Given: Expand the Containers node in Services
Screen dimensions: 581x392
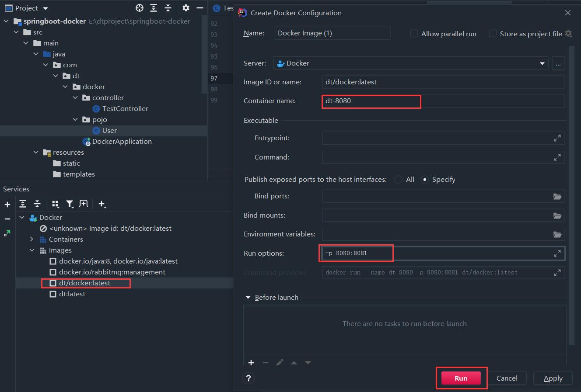Looking at the screenshot, I should coord(31,239).
